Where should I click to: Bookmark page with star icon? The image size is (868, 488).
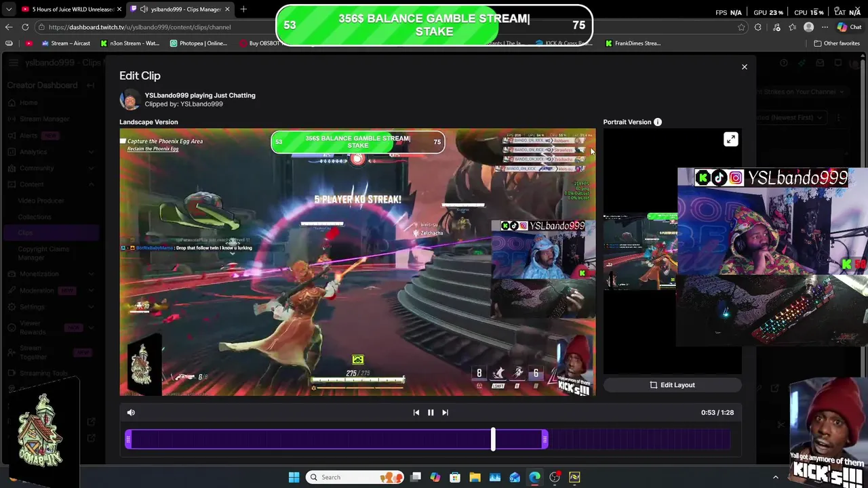[x=741, y=27]
